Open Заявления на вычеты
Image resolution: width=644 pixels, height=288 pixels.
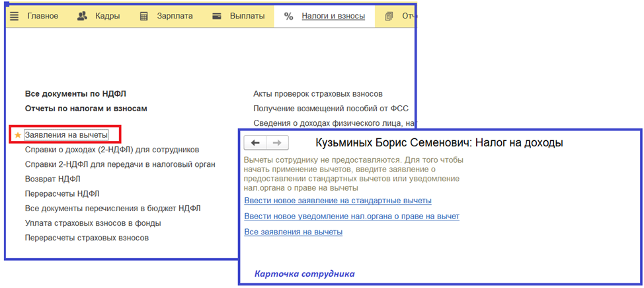click(66, 135)
